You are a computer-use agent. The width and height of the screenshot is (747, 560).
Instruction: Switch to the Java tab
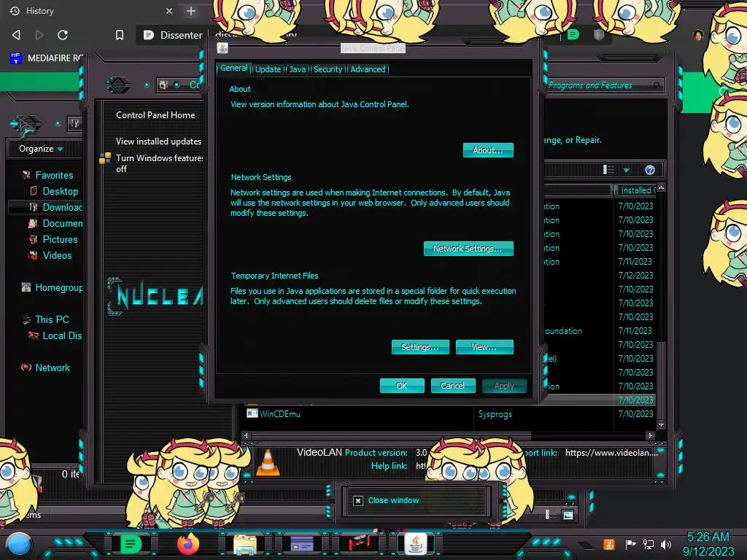(298, 69)
